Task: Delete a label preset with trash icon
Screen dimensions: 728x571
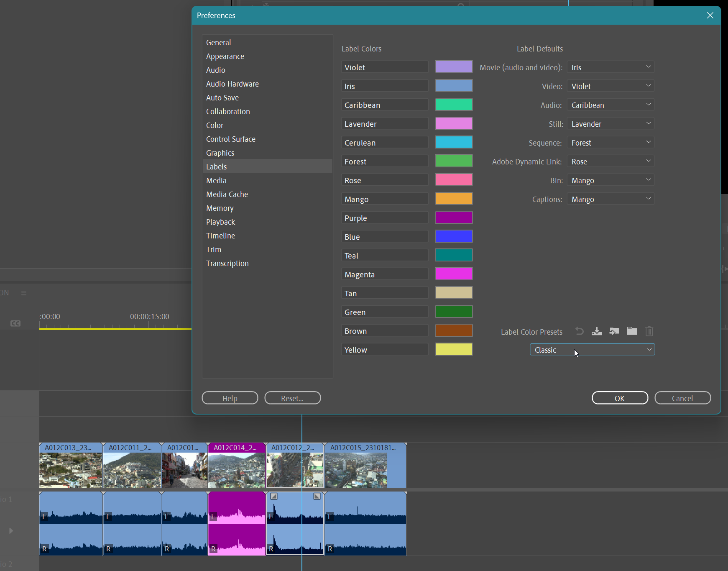Action: [649, 331]
